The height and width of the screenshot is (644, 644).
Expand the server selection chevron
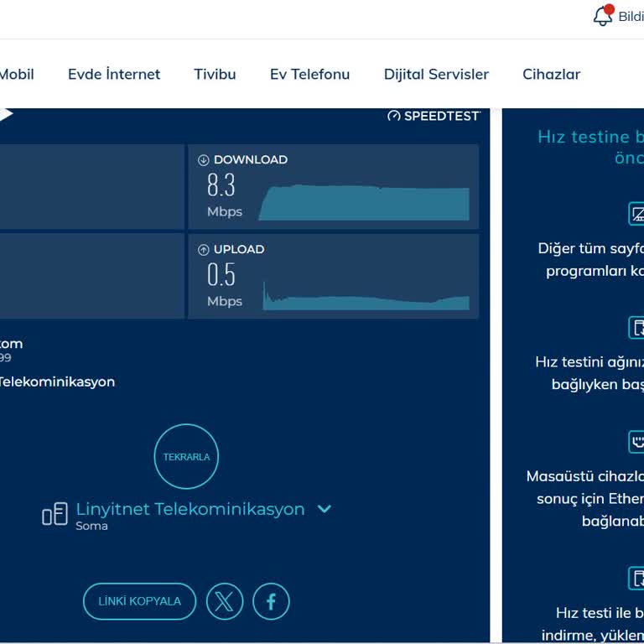click(324, 509)
